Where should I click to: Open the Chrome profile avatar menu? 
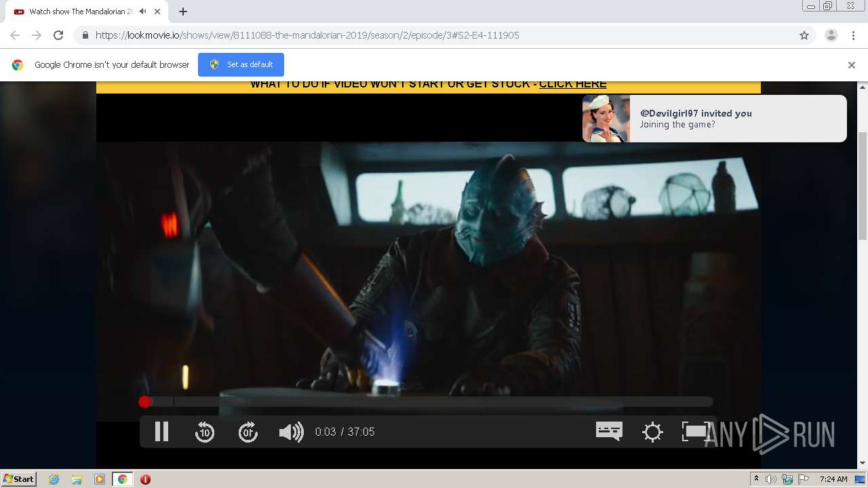[831, 35]
